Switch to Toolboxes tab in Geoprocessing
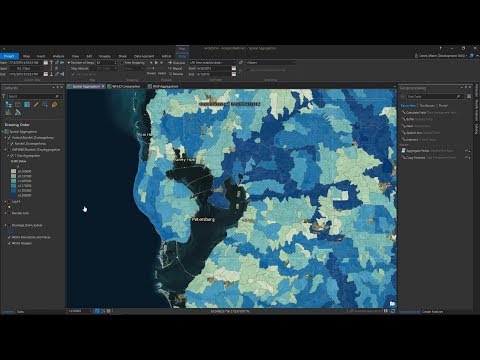480x360 pixels. pos(427,105)
